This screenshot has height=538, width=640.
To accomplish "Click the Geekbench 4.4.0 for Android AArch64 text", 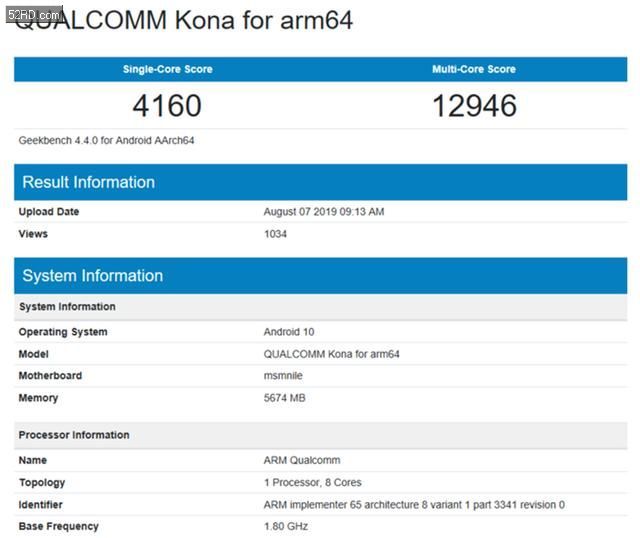I will click(106, 140).
